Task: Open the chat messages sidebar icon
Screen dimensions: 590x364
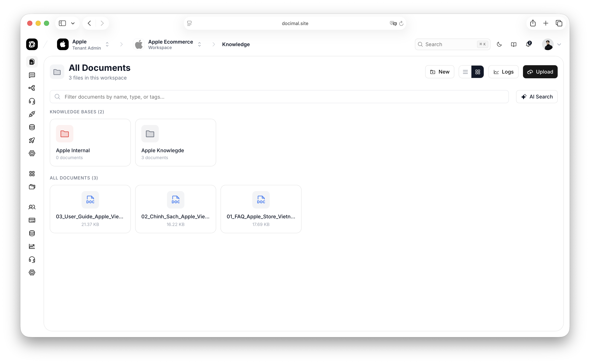Action: (x=32, y=75)
